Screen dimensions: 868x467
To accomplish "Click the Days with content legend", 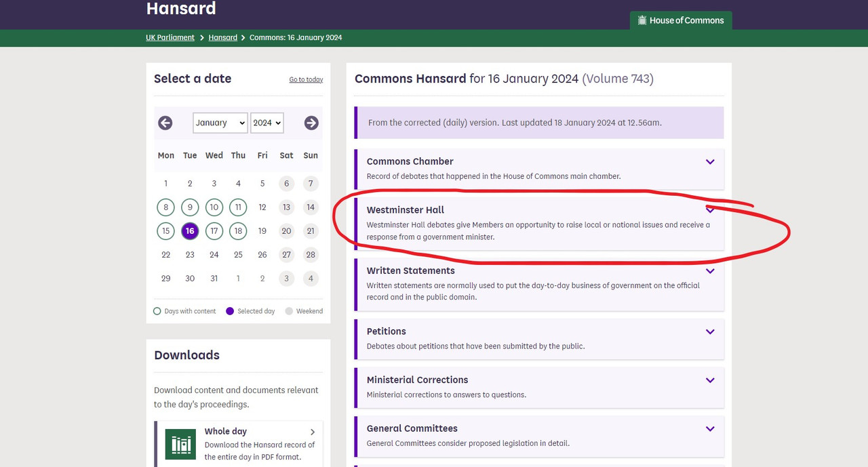I will (185, 311).
